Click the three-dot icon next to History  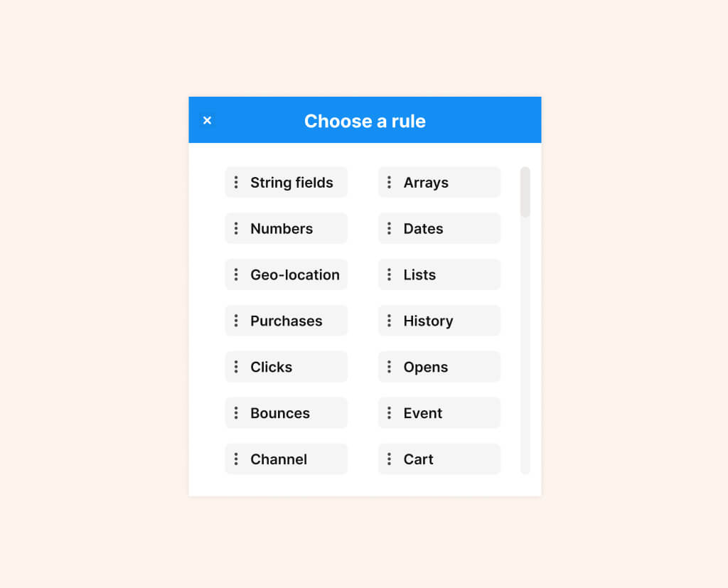tap(389, 321)
